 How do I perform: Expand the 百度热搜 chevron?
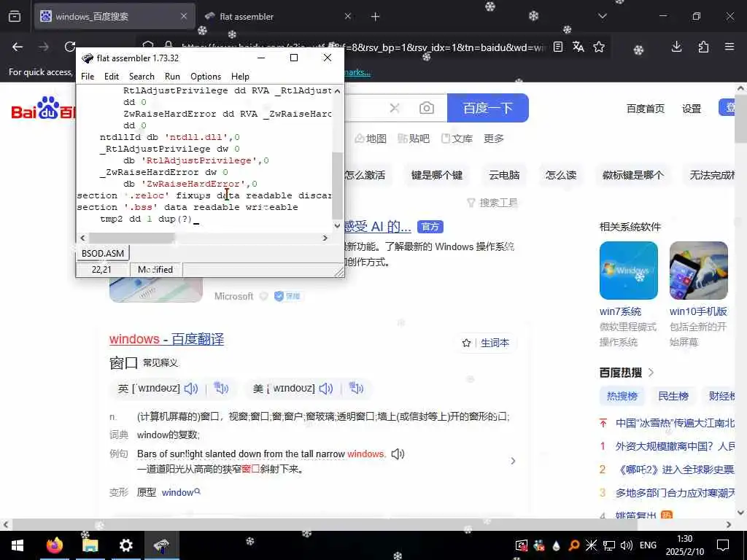[x=651, y=373]
